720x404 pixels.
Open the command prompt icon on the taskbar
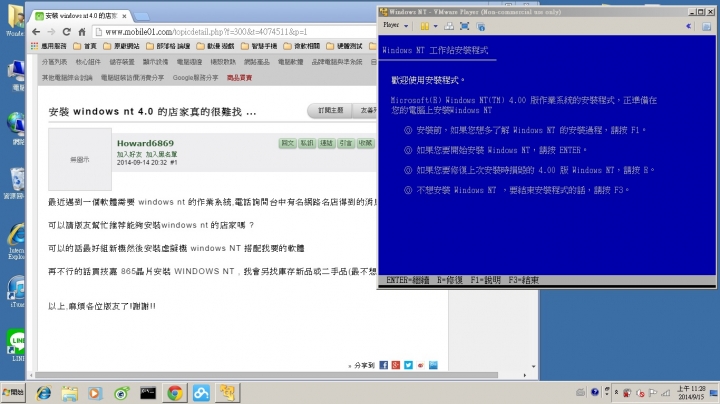coord(148,393)
